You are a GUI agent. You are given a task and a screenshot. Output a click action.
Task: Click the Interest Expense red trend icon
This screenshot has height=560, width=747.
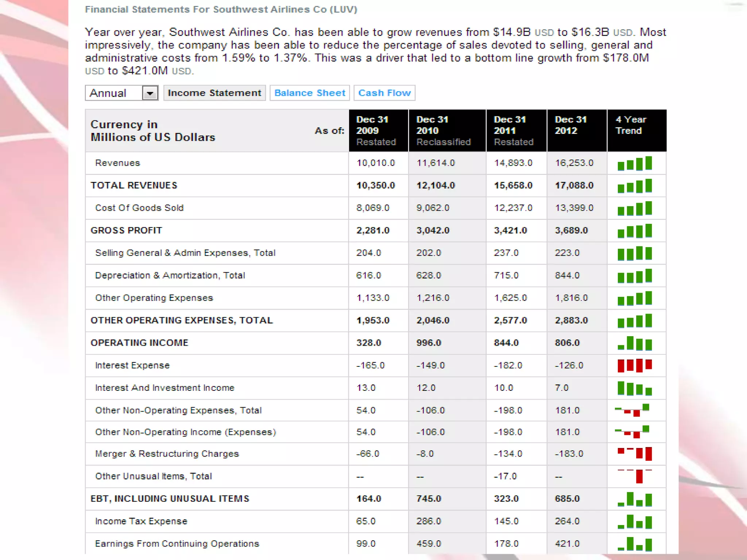pos(635,365)
